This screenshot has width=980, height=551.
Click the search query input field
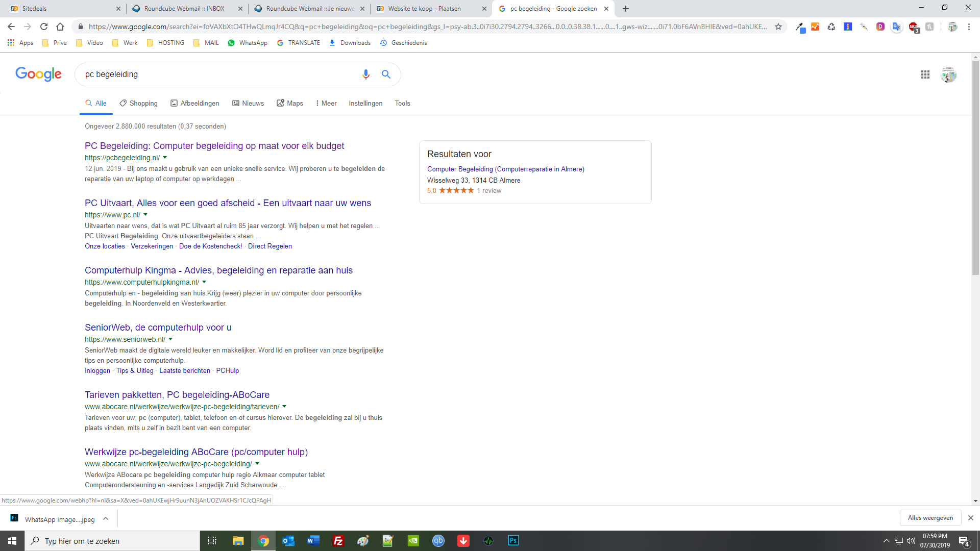(x=218, y=74)
